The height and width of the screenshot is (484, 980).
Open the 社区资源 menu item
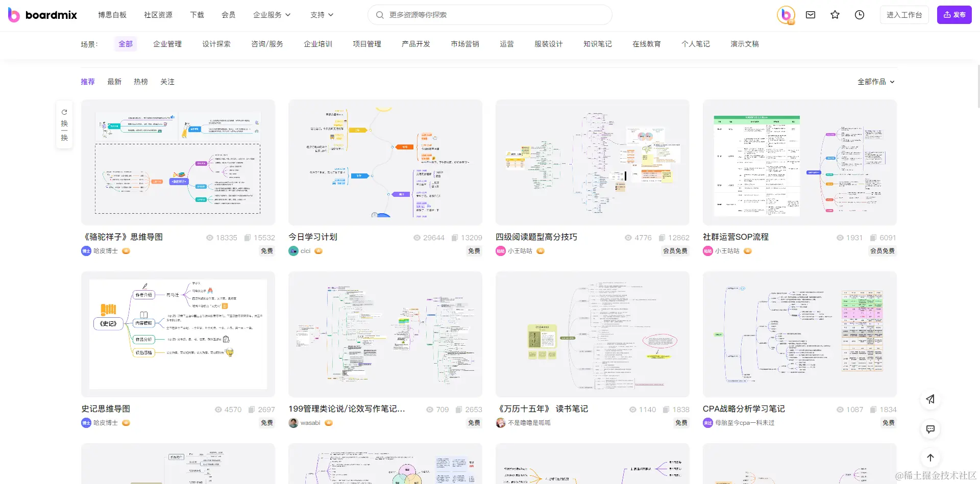point(158,15)
